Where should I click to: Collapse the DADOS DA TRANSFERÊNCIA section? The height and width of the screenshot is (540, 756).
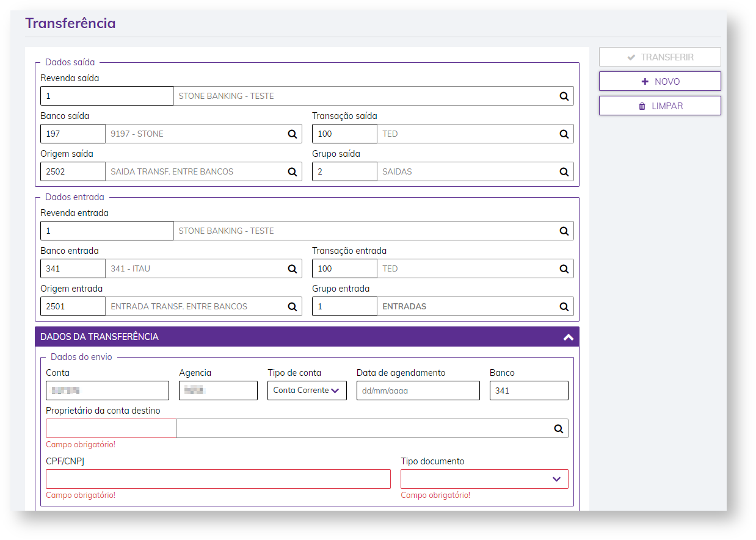(568, 337)
